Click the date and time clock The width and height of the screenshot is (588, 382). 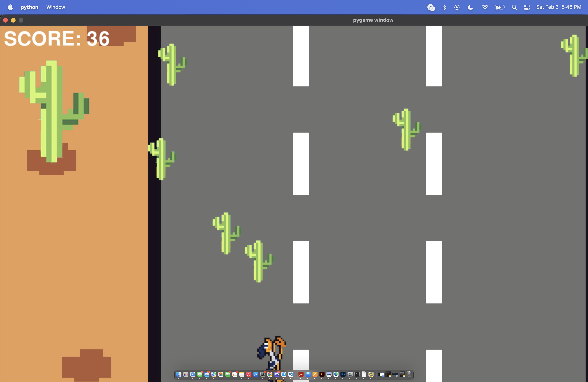pos(559,7)
